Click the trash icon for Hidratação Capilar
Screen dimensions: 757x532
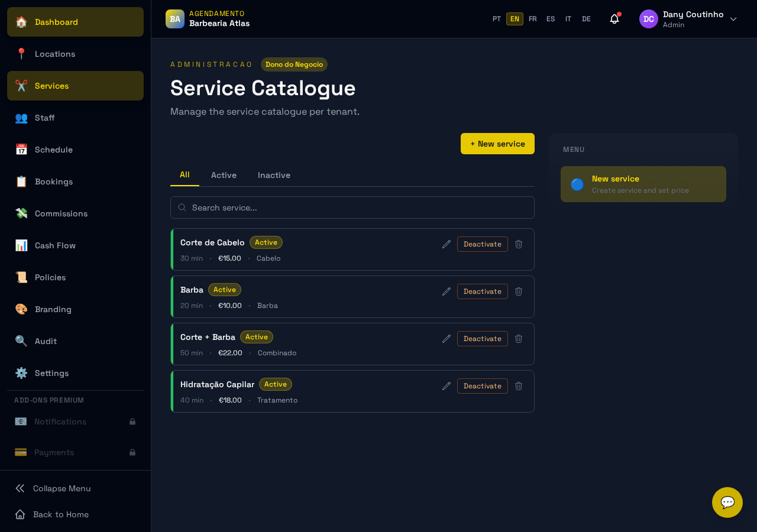tap(518, 385)
